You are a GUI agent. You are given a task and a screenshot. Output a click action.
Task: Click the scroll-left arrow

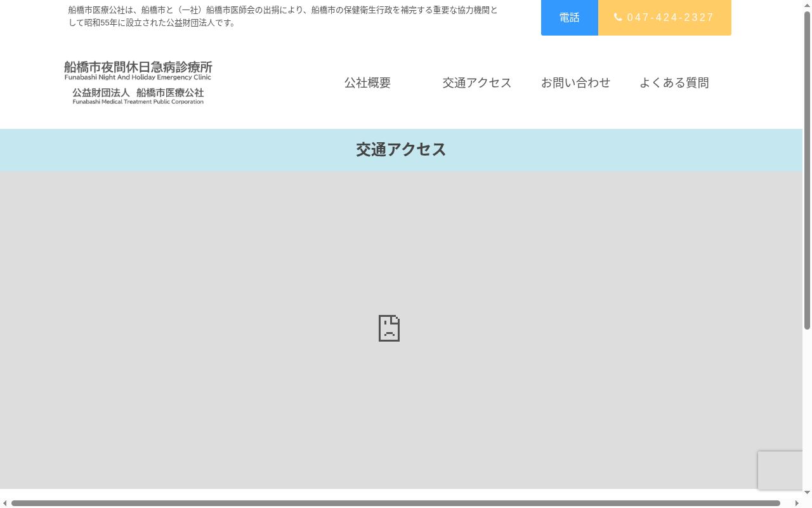click(4, 504)
